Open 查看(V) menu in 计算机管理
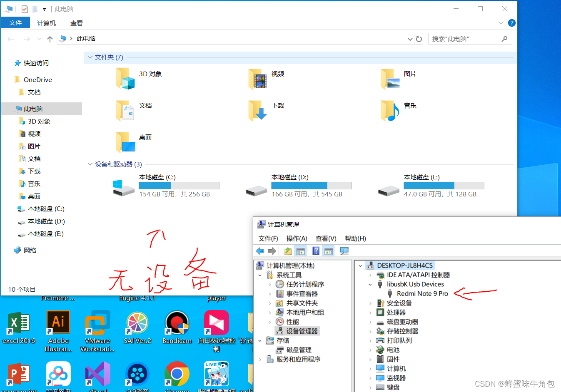The width and height of the screenshot is (561, 392). click(326, 238)
